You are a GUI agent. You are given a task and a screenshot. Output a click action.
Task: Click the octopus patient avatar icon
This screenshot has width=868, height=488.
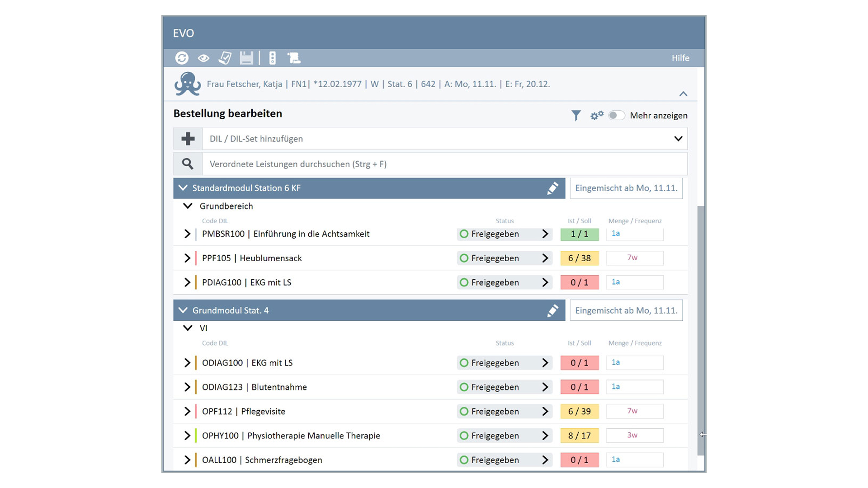187,84
